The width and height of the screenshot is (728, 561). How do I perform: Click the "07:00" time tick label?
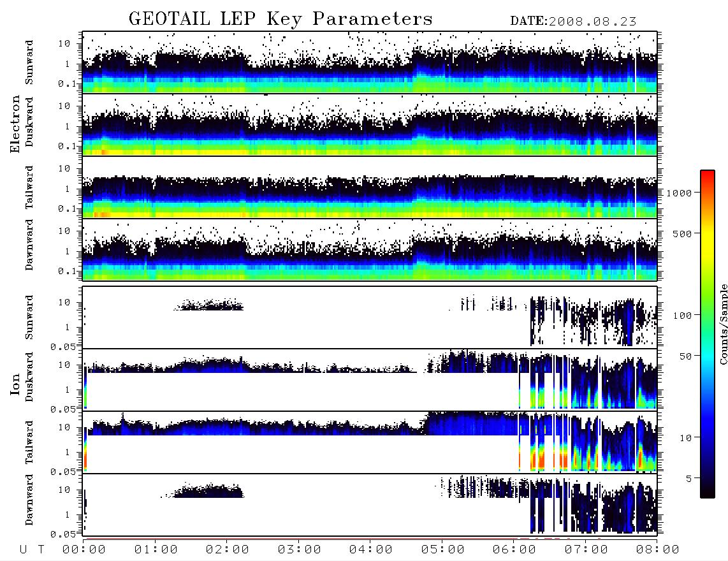tap(586, 550)
